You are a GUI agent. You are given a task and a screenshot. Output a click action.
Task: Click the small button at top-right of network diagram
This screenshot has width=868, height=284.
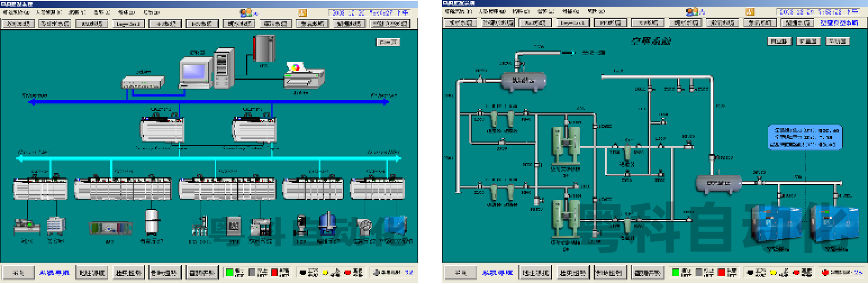pos(387,42)
